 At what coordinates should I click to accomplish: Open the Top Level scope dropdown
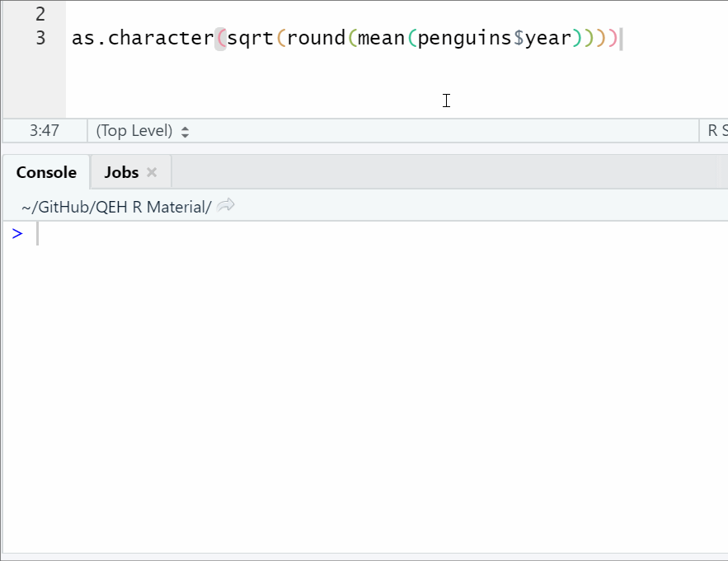[x=142, y=131]
